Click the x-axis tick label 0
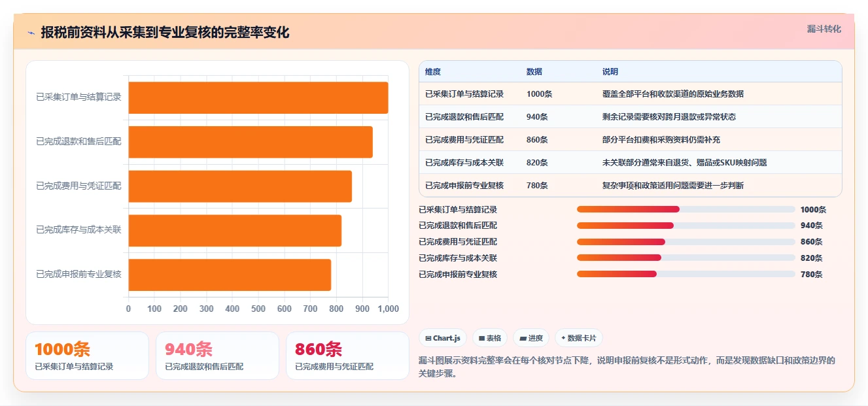The image size is (868, 406). 128,309
